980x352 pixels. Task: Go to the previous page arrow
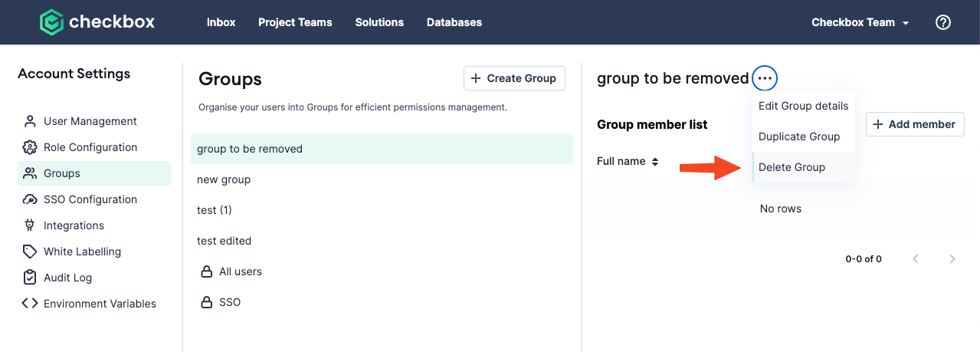pos(916,259)
